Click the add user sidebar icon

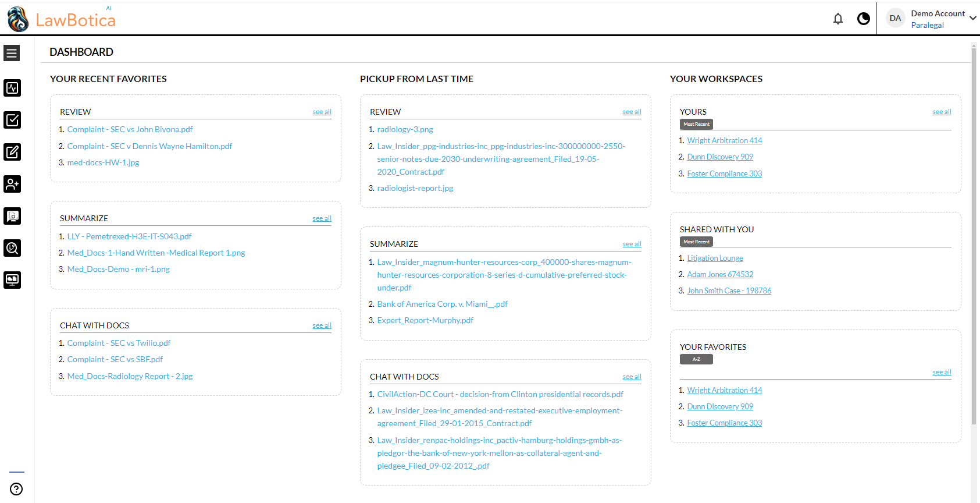12,184
